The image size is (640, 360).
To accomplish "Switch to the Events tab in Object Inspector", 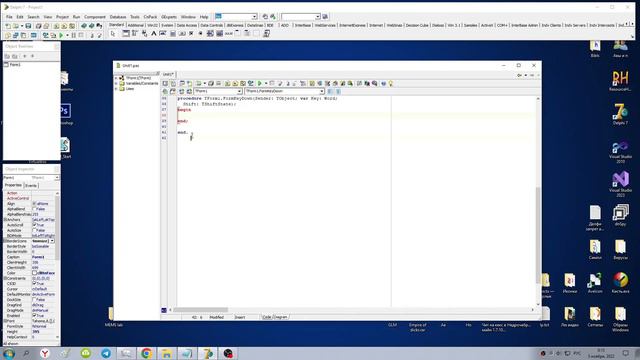I will tap(31, 185).
